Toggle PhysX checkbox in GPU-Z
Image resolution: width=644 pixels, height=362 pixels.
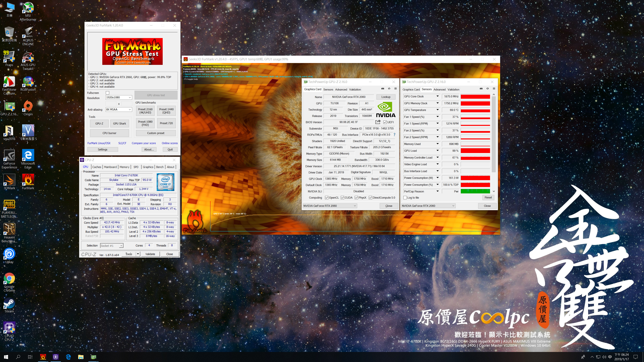click(356, 198)
